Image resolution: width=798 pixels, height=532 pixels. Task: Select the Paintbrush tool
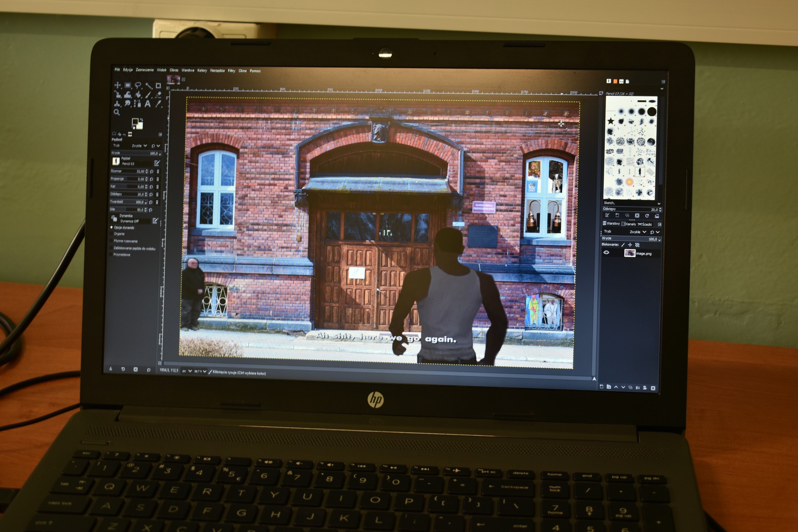(149, 95)
